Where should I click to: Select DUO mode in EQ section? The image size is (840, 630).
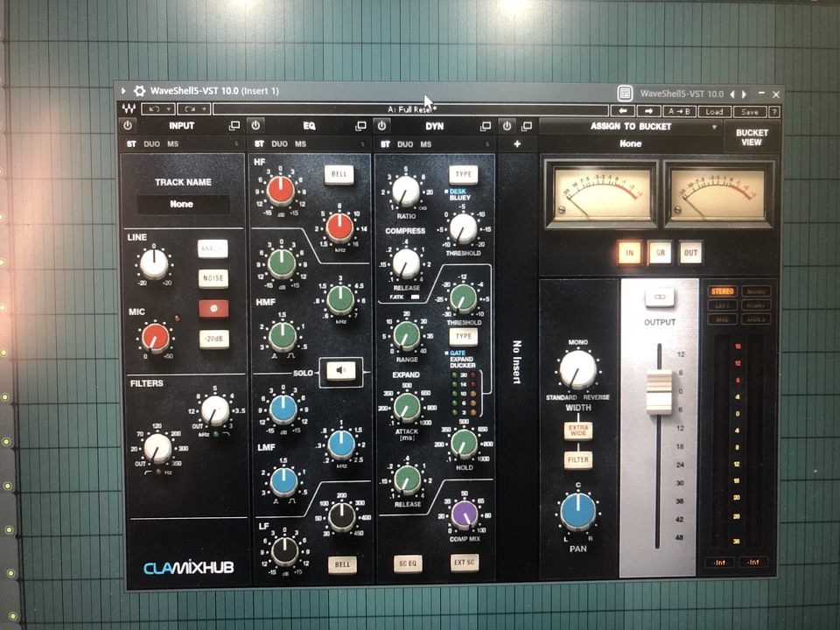(280, 143)
